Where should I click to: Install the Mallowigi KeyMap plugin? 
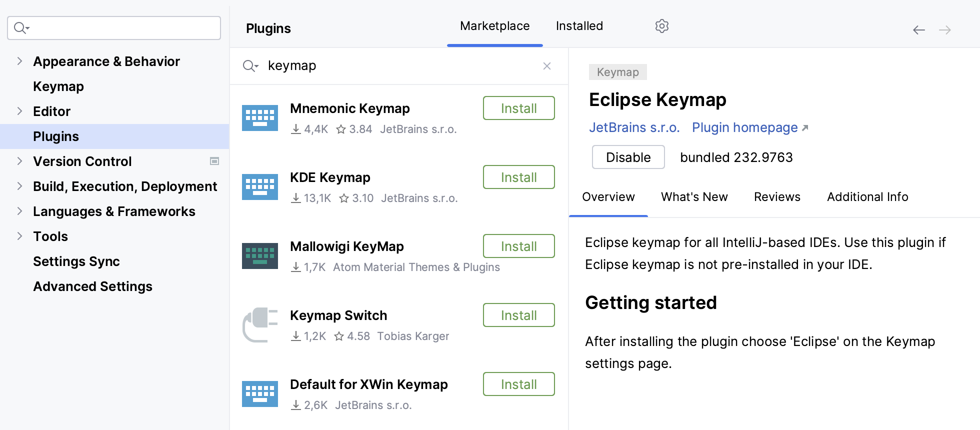coord(519,246)
